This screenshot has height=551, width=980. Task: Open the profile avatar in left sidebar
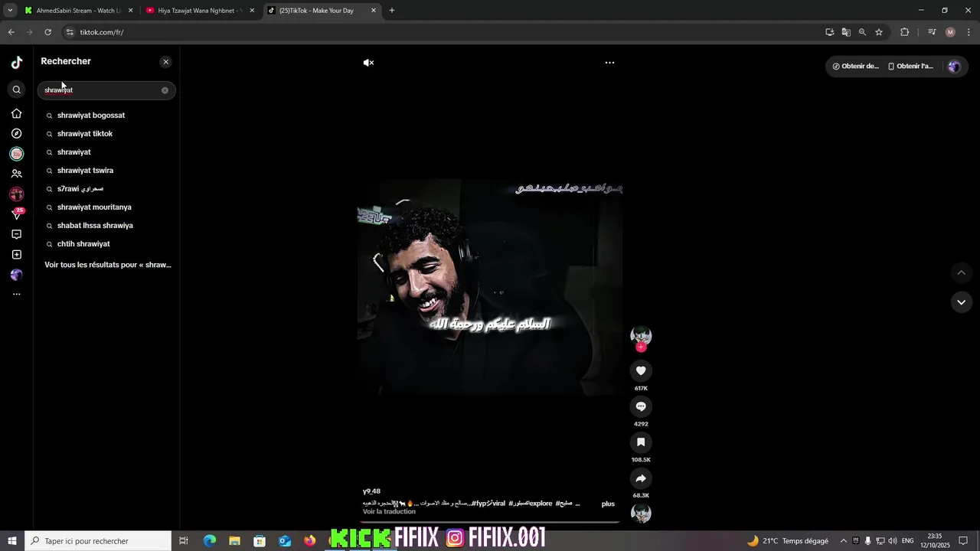pyautogui.click(x=16, y=275)
